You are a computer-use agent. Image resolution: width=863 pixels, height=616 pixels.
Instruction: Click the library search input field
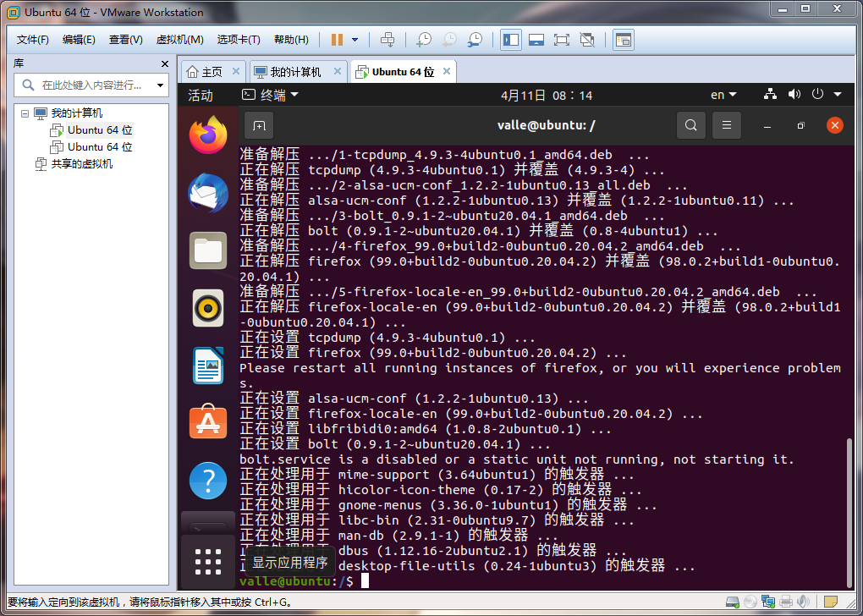[91, 85]
